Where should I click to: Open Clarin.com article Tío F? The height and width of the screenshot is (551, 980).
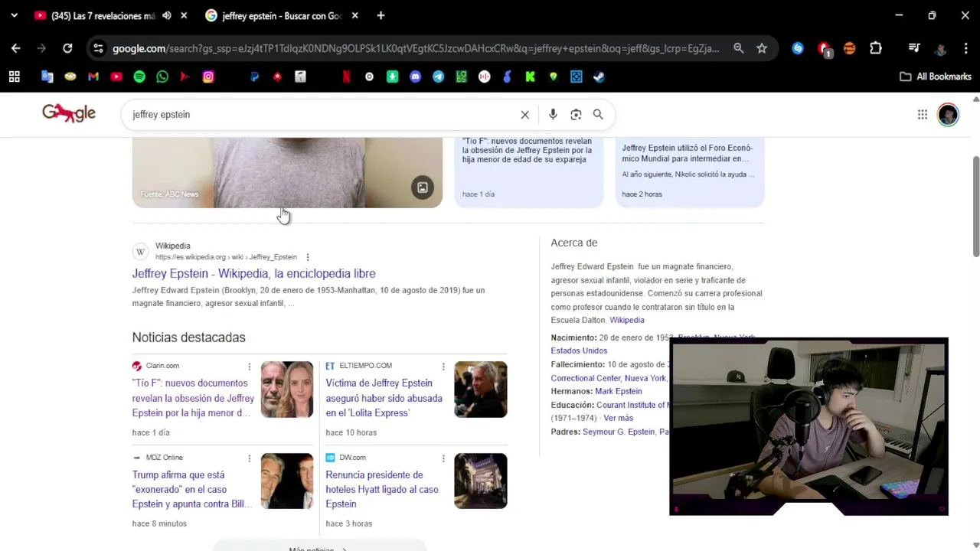[193, 398]
